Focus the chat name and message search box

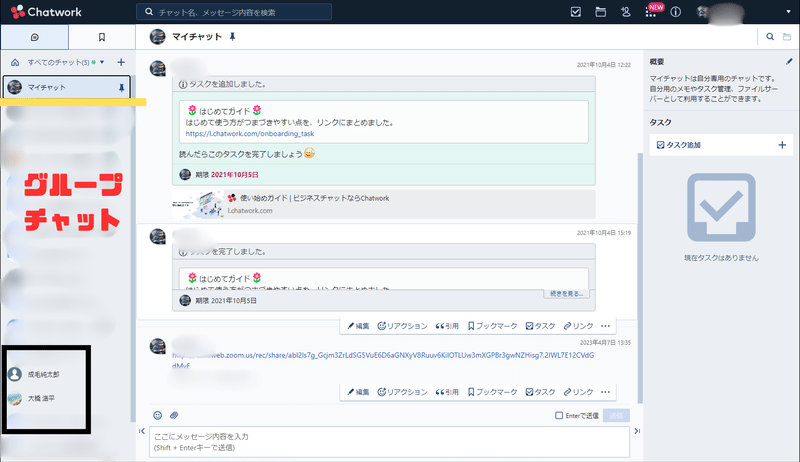click(234, 12)
